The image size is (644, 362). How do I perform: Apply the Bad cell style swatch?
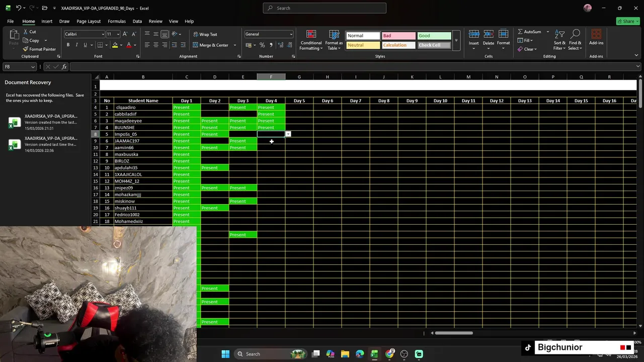click(x=398, y=36)
